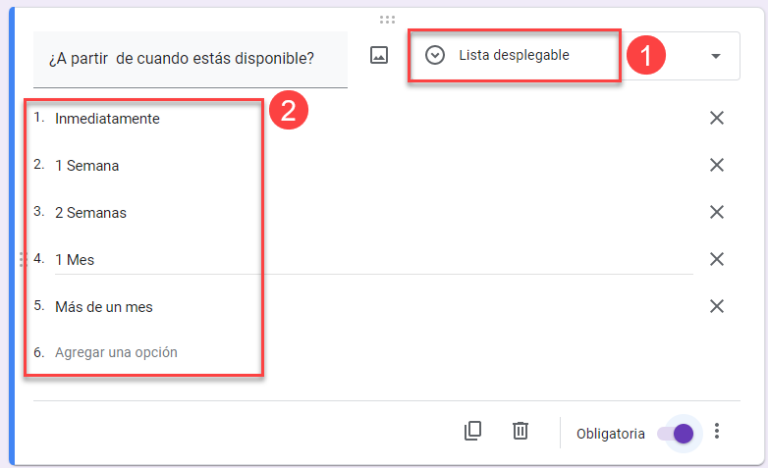The height and width of the screenshot is (468, 768).
Task: Remove the 2 Semanas option
Action: (717, 212)
